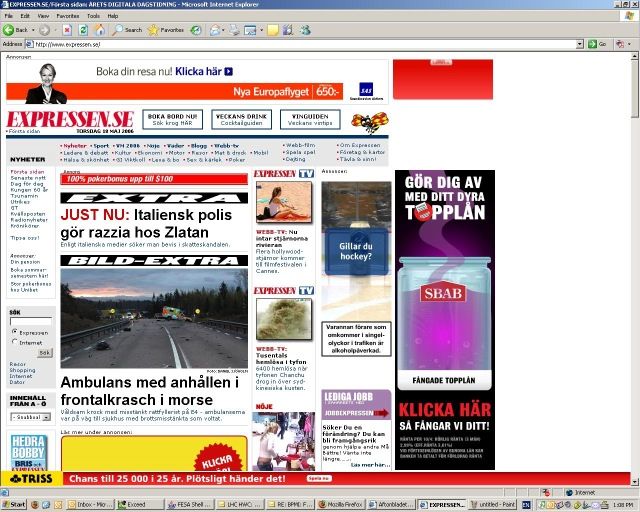
Task: Select the Internet search radio button
Action: pyautogui.click(x=14, y=342)
